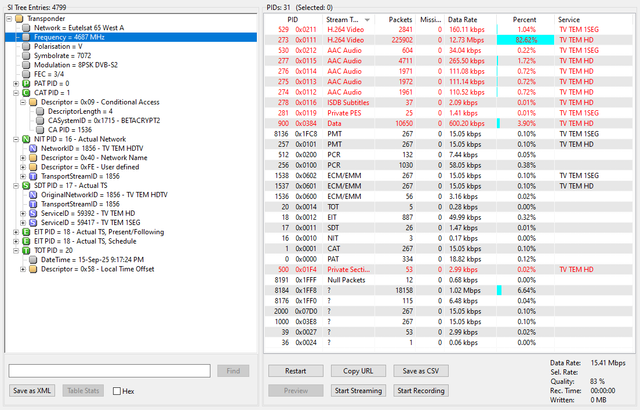Click Save as XML button
Screen dimensions: 640x410
click(x=32, y=390)
